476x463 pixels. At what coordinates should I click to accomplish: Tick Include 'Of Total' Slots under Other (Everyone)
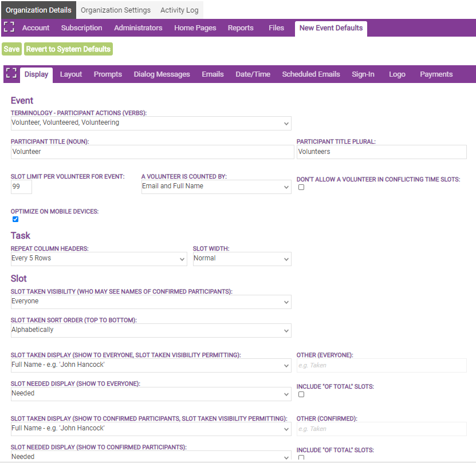301,394
